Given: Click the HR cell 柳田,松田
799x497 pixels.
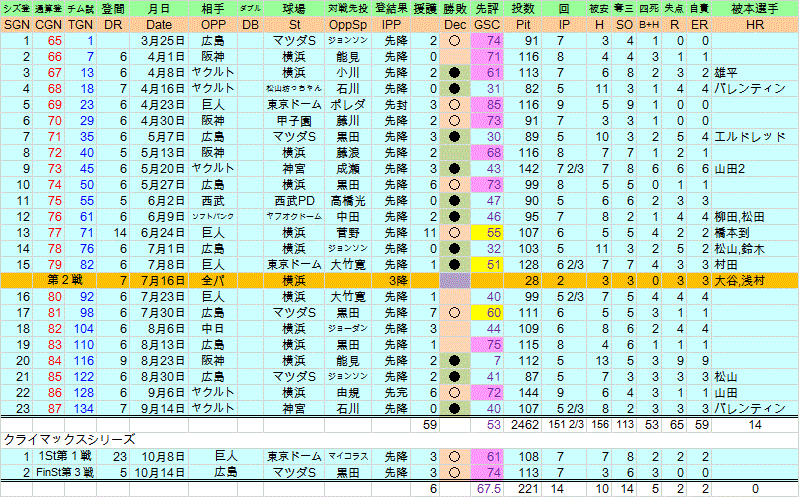Looking at the screenshot, I should [739, 217].
